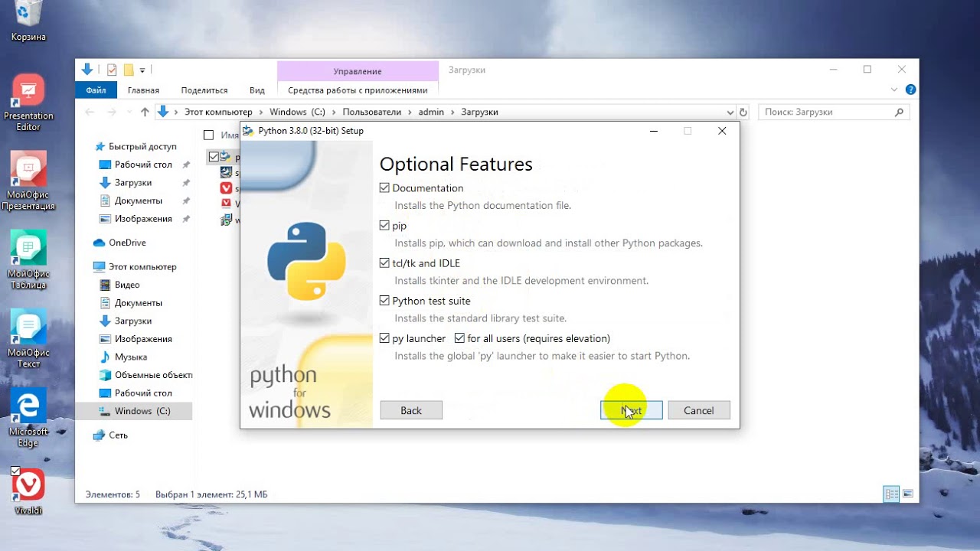Open the Вид ribbon tab
The image size is (980, 551).
click(257, 90)
